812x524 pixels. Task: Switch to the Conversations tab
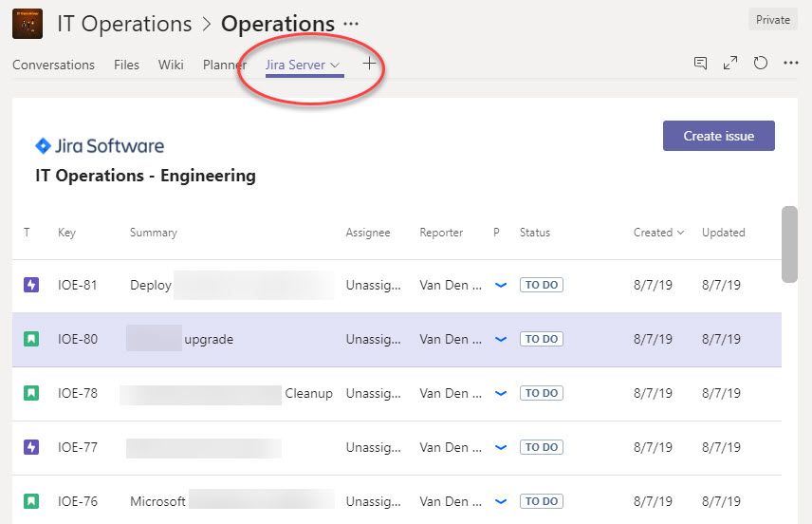click(53, 65)
